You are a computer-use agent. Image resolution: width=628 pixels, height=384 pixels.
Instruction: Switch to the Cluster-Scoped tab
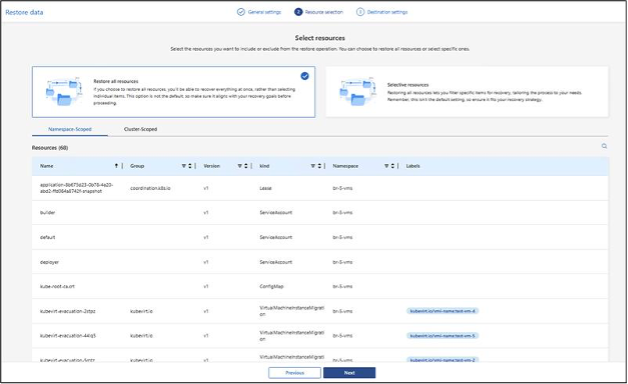point(141,129)
